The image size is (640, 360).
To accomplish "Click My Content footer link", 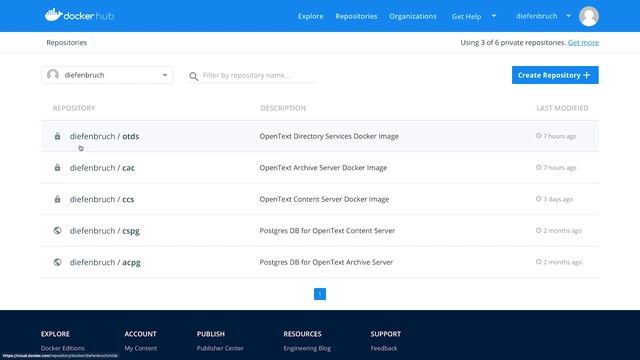I will [x=140, y=348].
